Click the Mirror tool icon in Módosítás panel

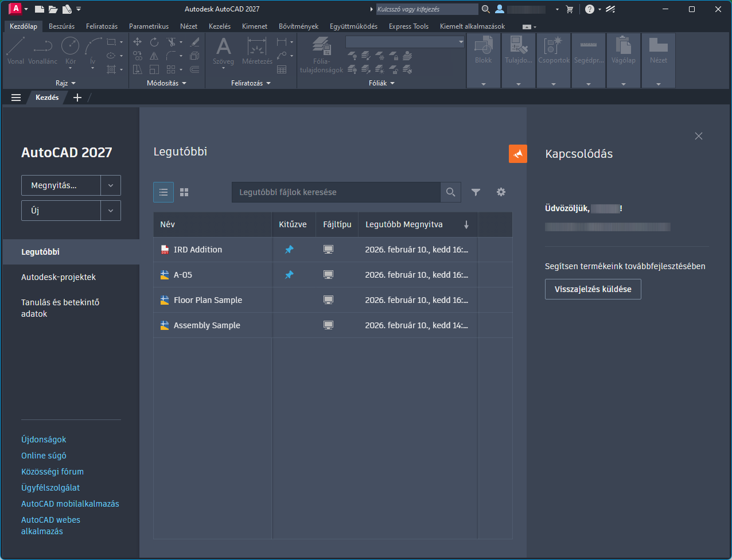coord(154,56)
